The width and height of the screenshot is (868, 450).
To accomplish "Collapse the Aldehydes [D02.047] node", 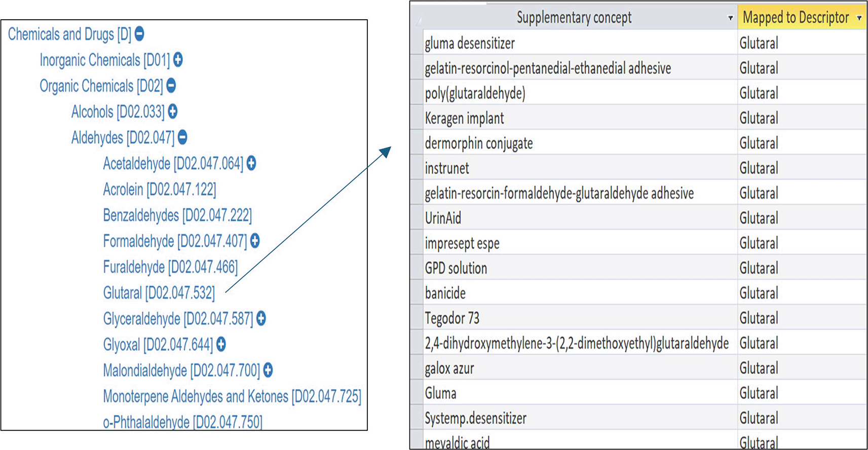I will [183, 137].
